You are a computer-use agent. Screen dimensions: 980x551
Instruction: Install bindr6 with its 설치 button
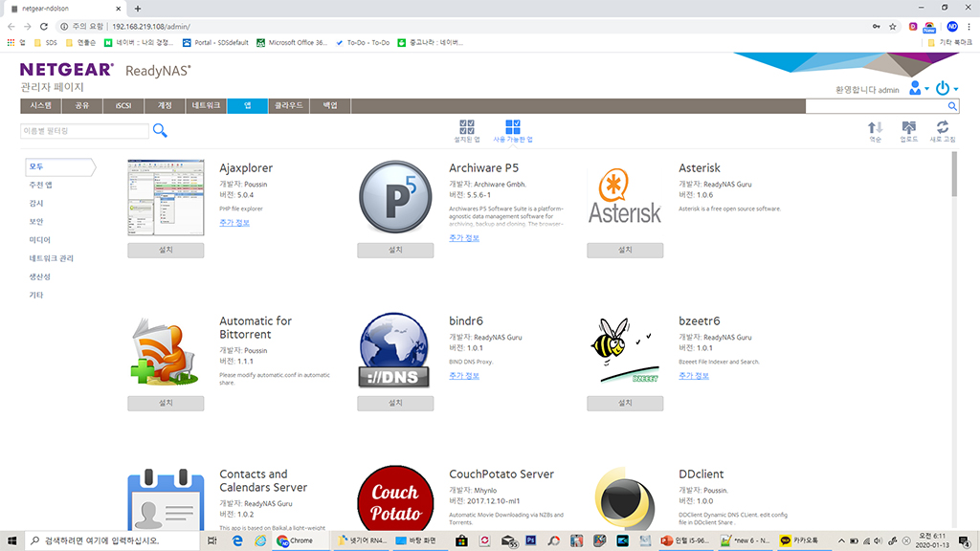click(395, 403)
